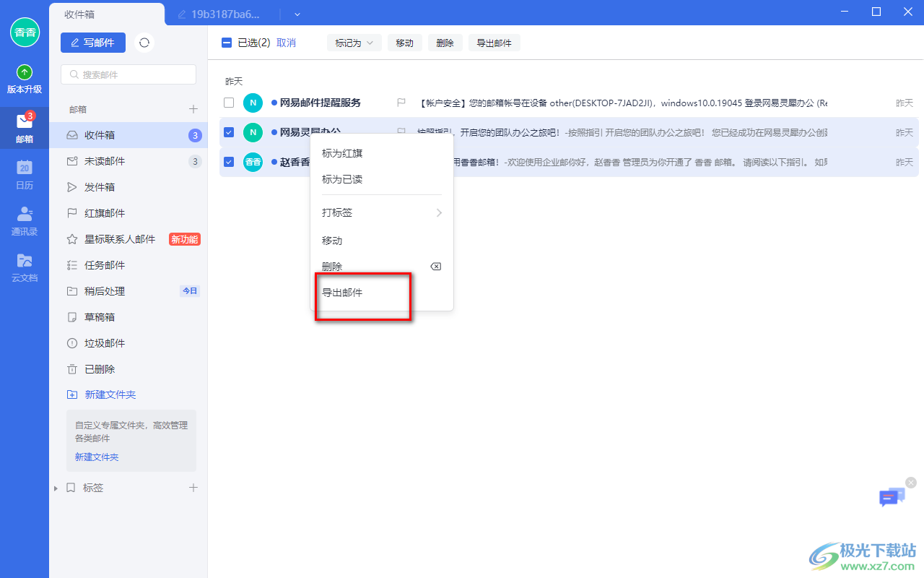Expand the 标签 tree section

pos(56,488)
